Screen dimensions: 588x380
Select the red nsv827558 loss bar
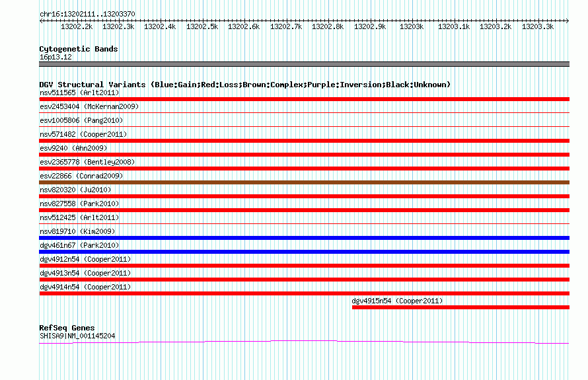coord(304,210)
